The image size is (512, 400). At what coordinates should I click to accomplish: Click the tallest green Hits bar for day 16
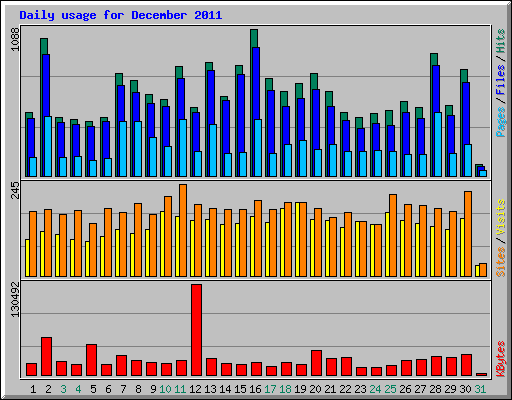tap(254, 38)
